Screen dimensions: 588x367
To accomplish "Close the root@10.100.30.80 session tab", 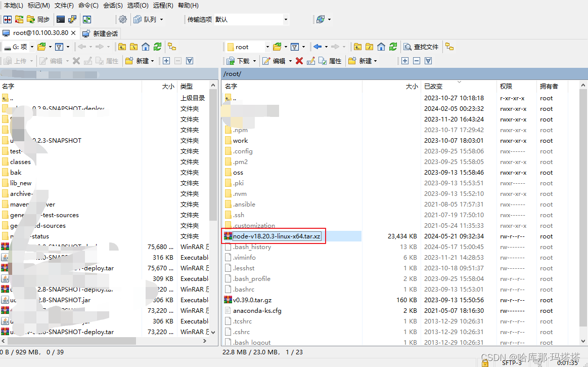I will [x=73, y=33].
